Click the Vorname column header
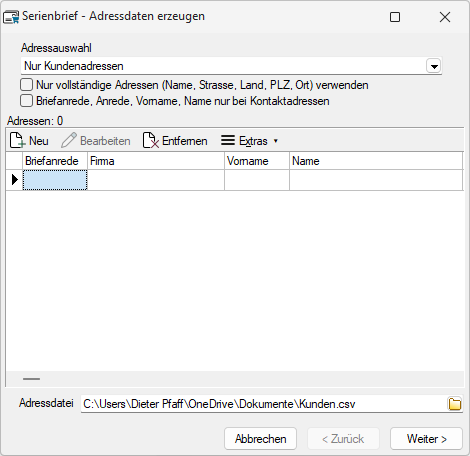The width and height of the screenshot is (470, 456). click(257, 161)
